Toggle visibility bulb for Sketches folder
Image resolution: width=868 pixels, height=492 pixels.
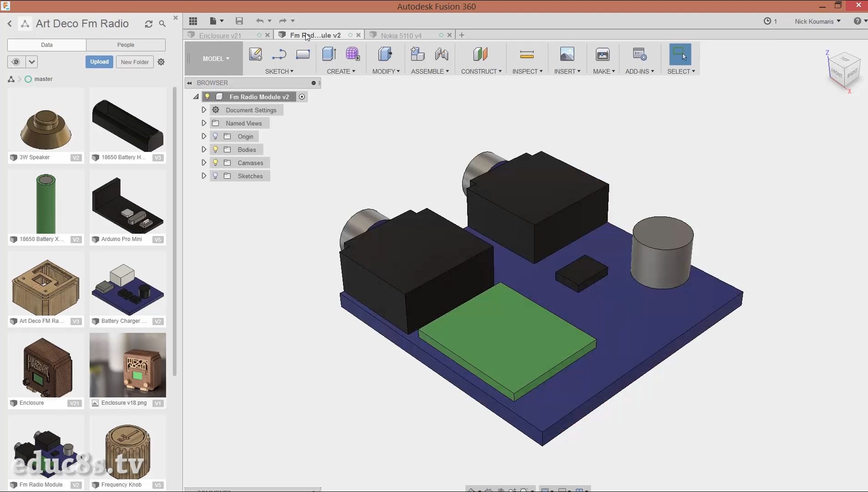[216, 176]
